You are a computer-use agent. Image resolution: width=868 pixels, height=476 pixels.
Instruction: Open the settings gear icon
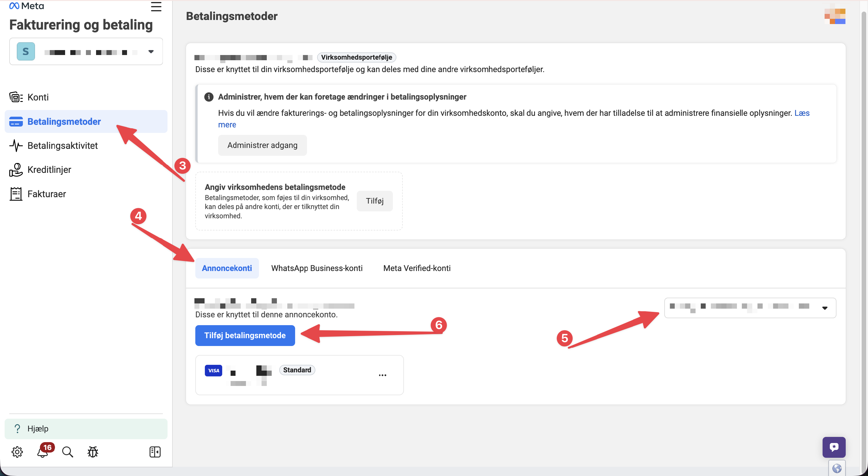[17, 452]
